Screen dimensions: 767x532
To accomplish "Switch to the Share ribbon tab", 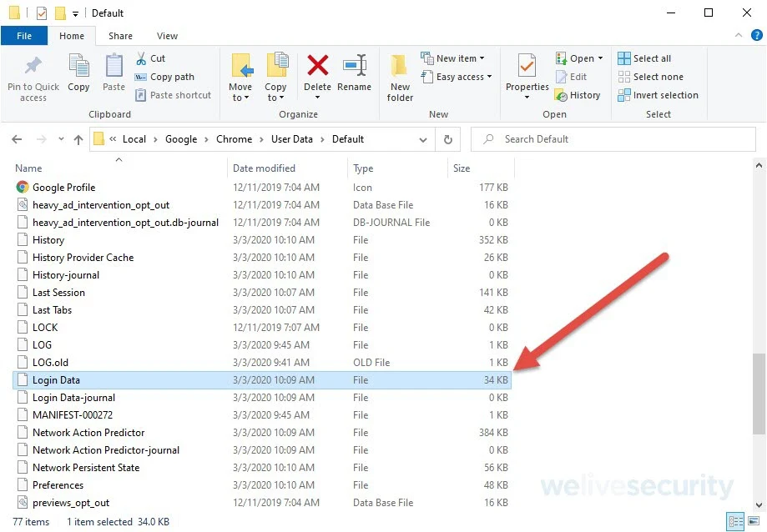I will point(120,36).
